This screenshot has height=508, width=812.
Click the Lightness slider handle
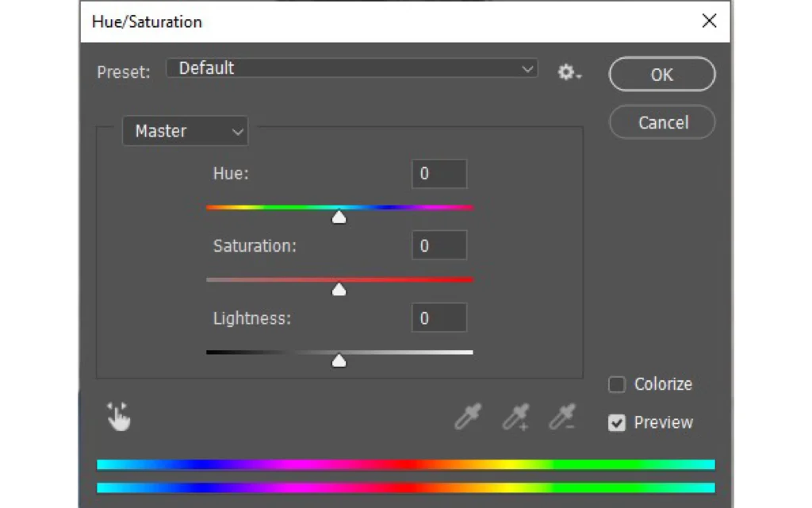click(339, 360)
